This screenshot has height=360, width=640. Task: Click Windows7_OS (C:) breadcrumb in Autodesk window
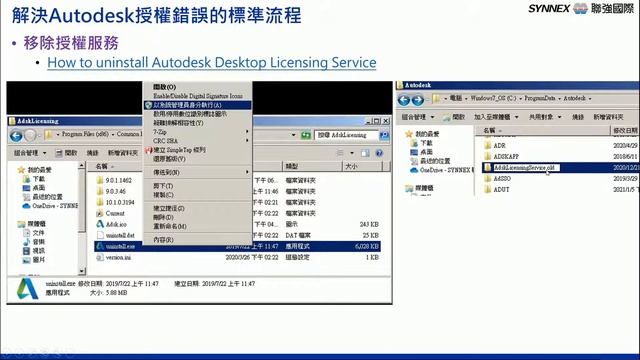pyautogui.click(x=493, y=98)
